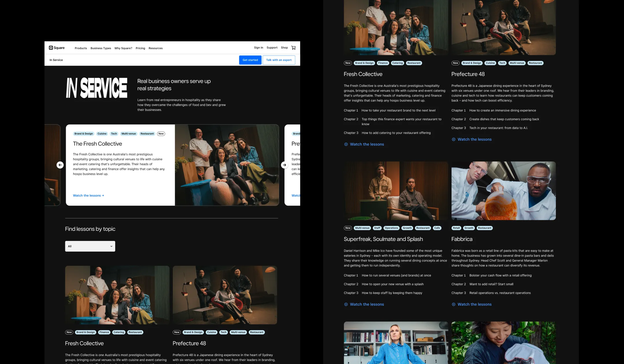Screen dimensions: 624x364
Task: Open the Why Square? menu
Action: pos(123,48)
